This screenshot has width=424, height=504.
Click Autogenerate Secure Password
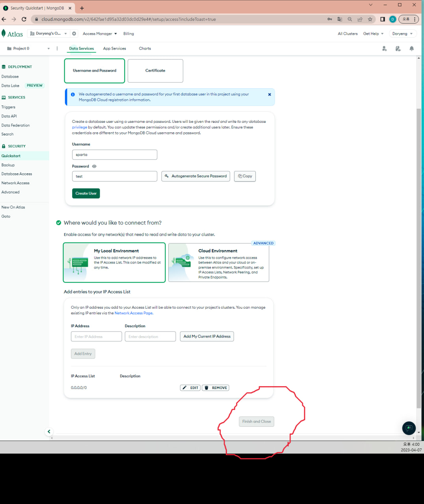pos(195,176)
